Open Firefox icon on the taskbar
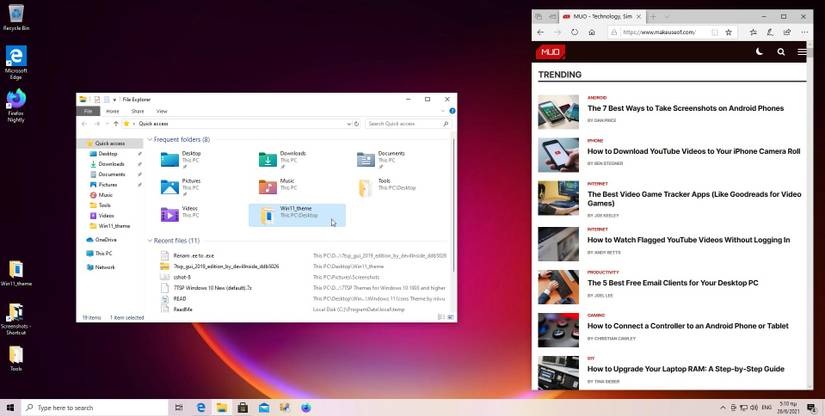The image size is (825, 416). pyautogui.click(x=306, y=408)
